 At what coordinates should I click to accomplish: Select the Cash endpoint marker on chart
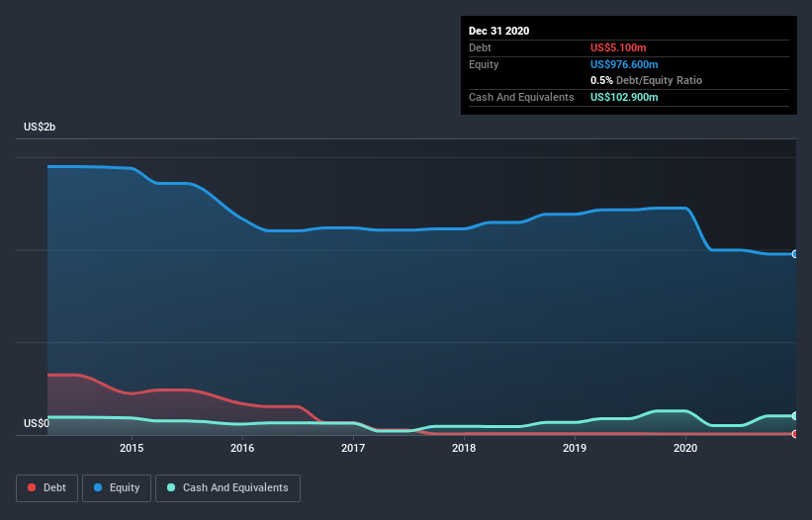point(795,416)
